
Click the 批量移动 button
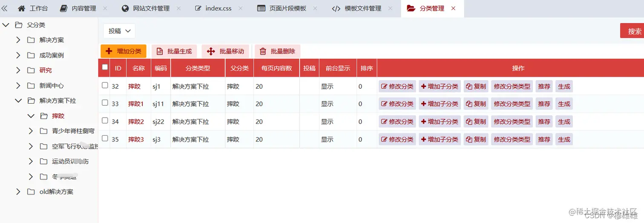pos(225,51)
